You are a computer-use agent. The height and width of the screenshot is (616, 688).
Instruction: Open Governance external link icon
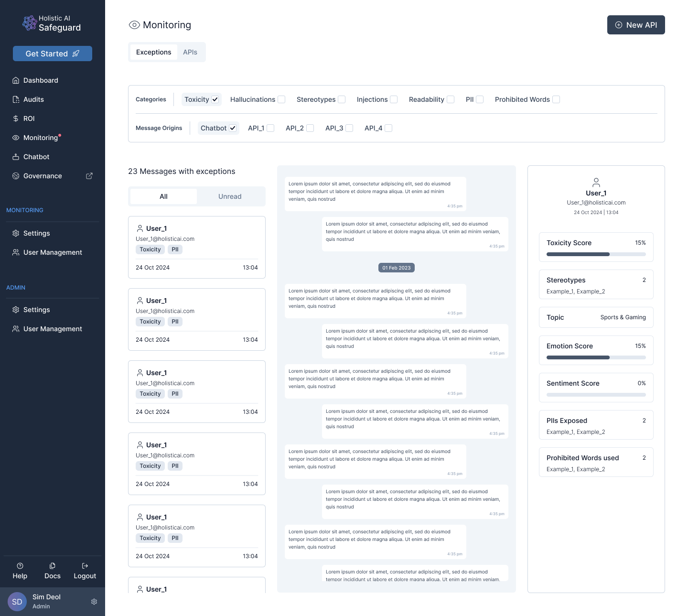pyautogui.click(x=89, y=176)
